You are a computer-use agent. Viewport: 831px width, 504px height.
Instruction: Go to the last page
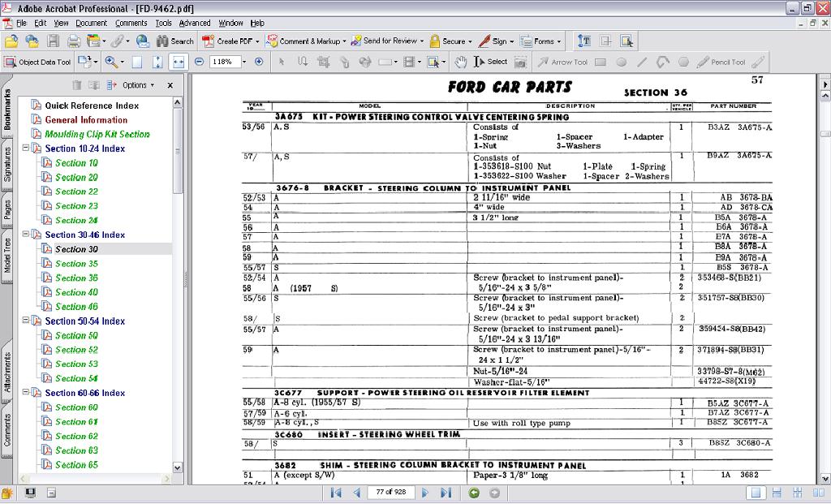click(446, 493)
